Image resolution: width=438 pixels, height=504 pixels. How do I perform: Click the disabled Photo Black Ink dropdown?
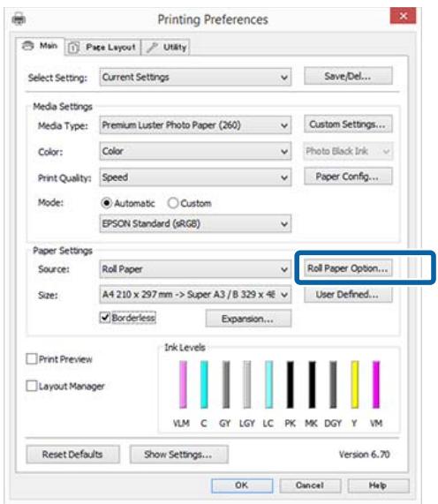click(348, 151)
